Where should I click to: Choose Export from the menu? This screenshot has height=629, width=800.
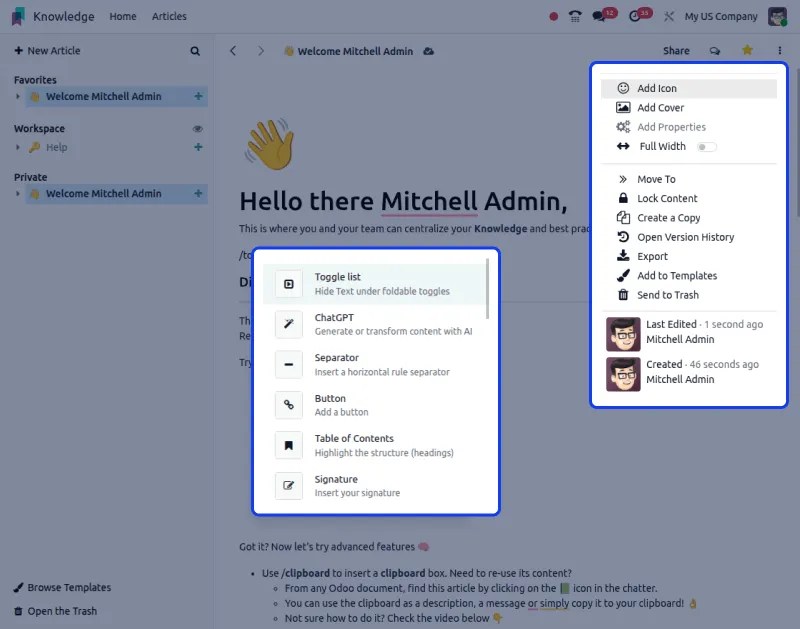tap(689, 257)
